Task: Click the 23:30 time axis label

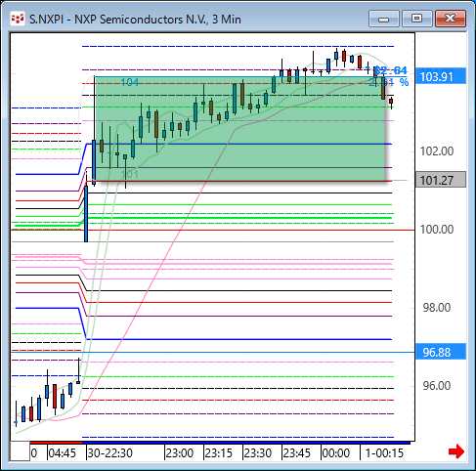Action: pos(258,453)
